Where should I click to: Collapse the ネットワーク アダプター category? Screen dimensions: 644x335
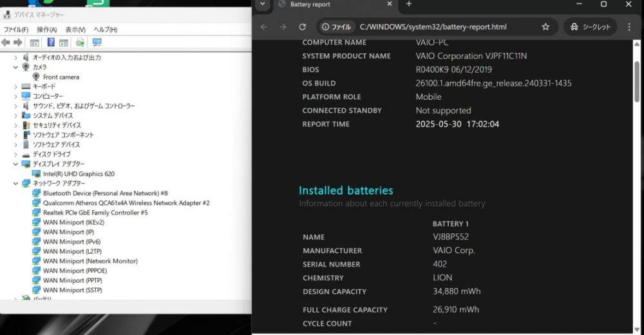15,184
